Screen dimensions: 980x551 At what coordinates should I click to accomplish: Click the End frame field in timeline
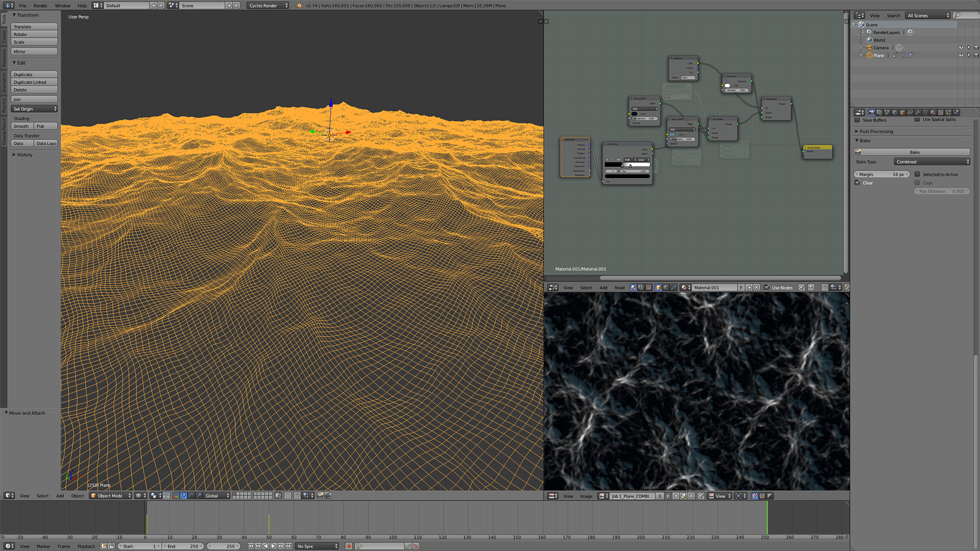(183, 546)
